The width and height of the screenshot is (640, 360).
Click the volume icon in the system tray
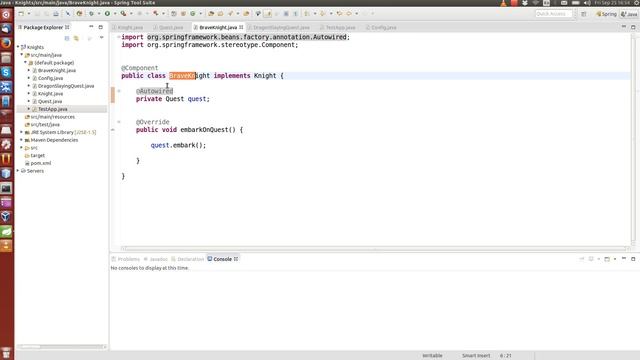tap(587, 3)
